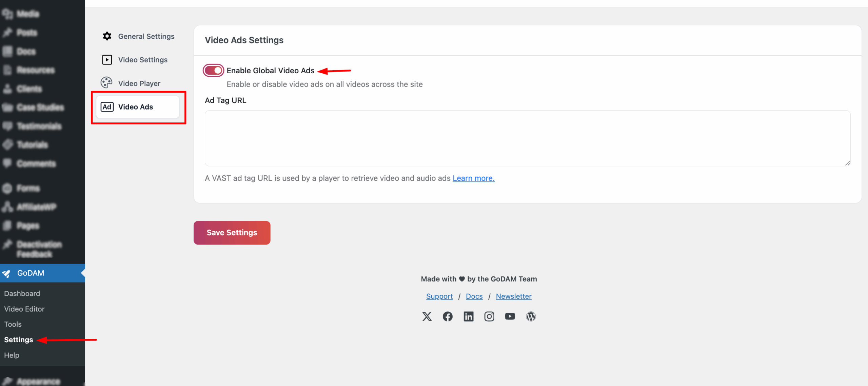Open Video Editor in GoDAM menu
The height and width of the screenshot is (386, 868).
24,309
